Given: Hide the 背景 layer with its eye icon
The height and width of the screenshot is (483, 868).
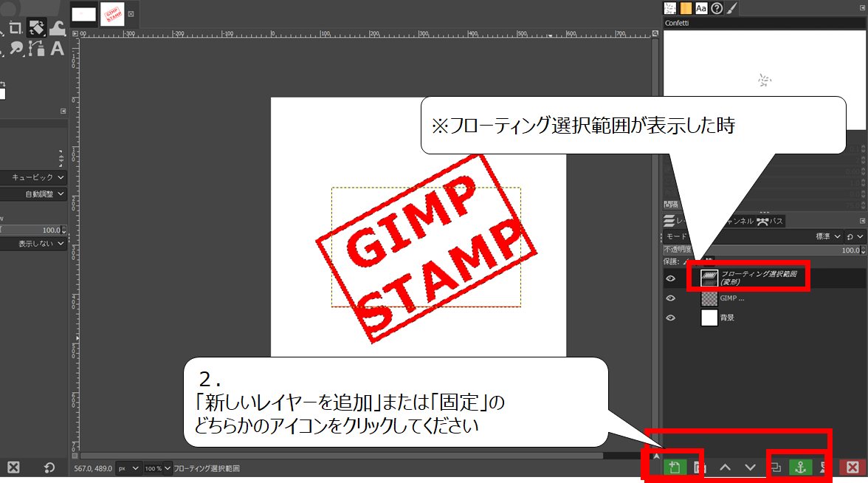Looking at the screenshot, I should (x=670, y=318).
